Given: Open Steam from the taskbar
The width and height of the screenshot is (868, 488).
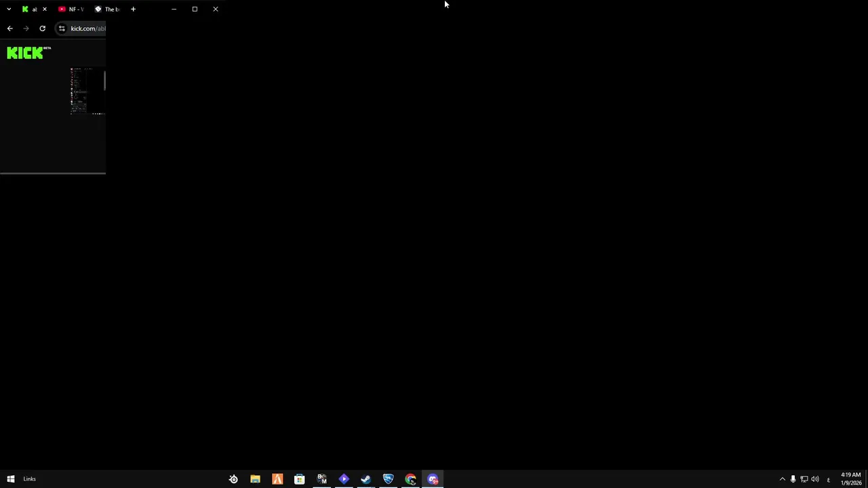Looking at the screenshot, I should point(366,479).
